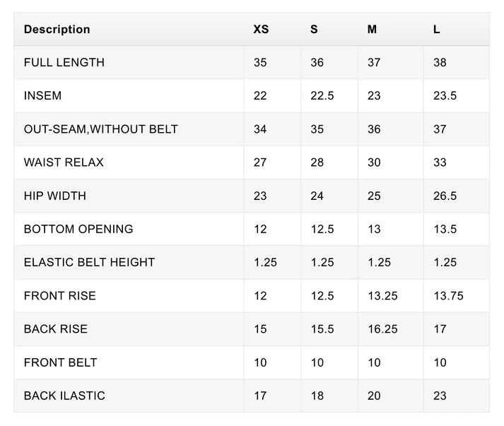Click the WAIST RELAX row label
This screenshot has height=426, width=504.
click(64, 162)
